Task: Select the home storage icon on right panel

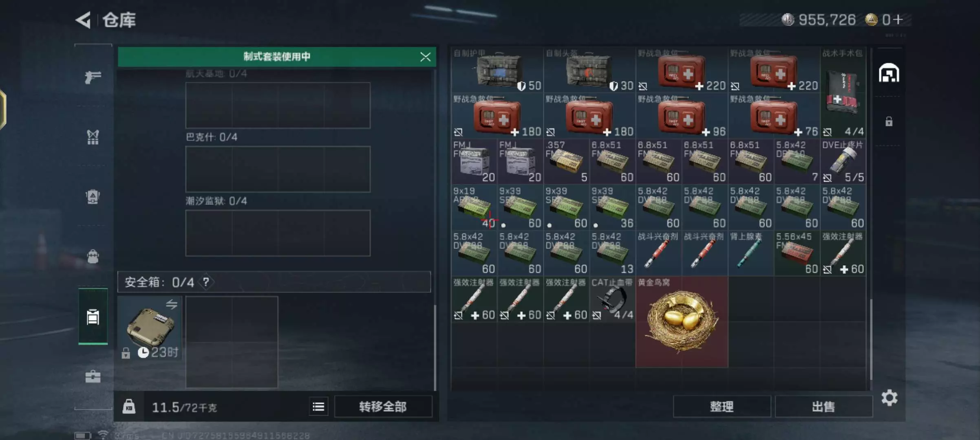Action: [889, 73]
